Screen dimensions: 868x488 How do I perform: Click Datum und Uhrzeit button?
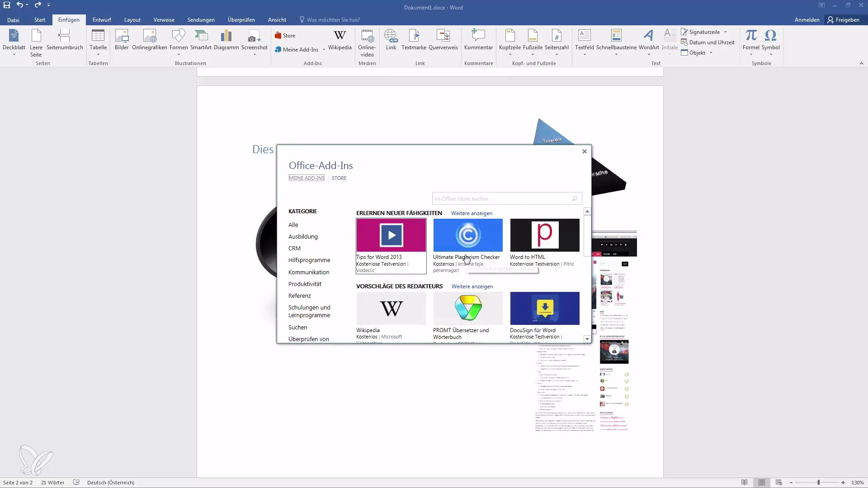[x=708, y=42]
